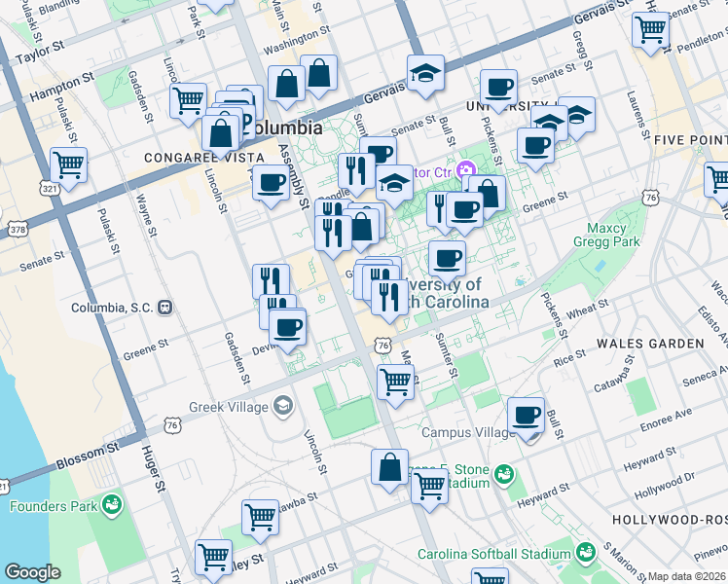Click the Map data ©2026 text
The height and width of the screenshot is (584, 728).
click(686, 577)
